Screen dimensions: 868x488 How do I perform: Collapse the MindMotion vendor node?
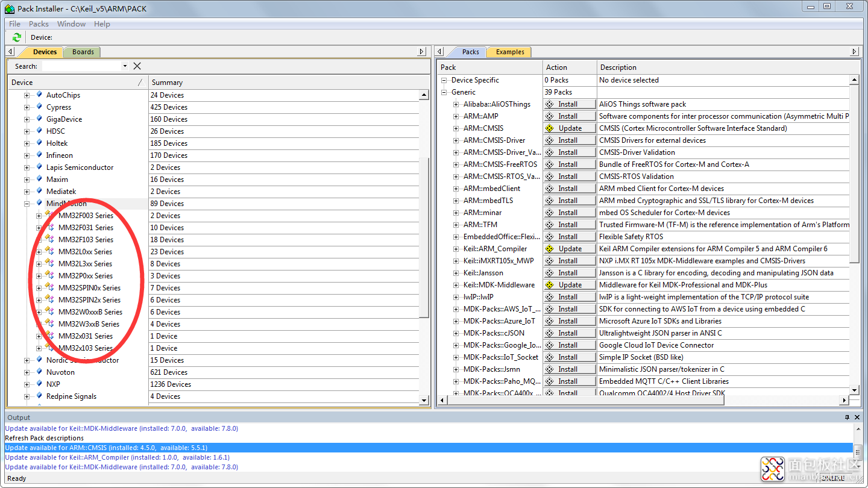click(27, 204)
